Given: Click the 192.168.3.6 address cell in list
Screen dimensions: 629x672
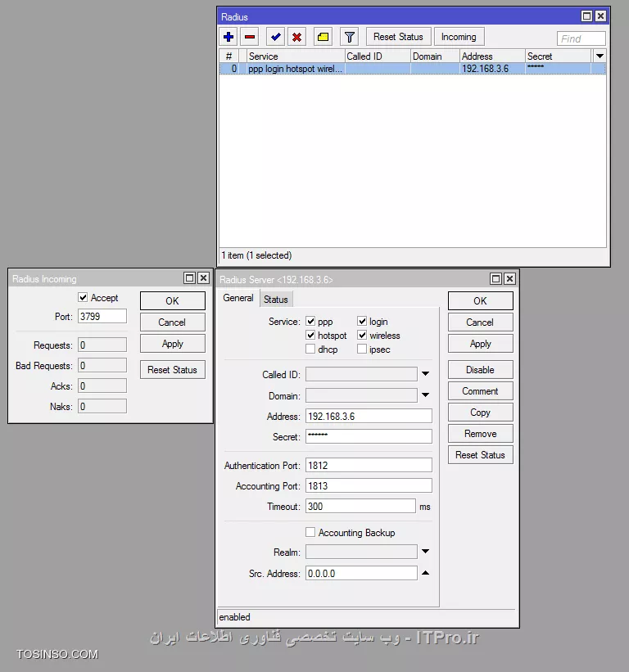Looking at the screenshot, I should (x=493, y=69).
